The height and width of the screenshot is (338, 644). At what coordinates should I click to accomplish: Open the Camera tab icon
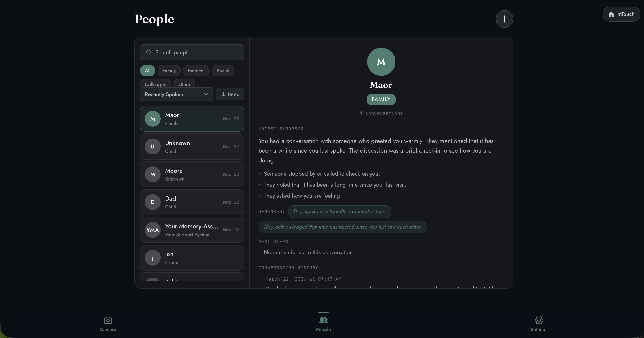click(108, 320)
